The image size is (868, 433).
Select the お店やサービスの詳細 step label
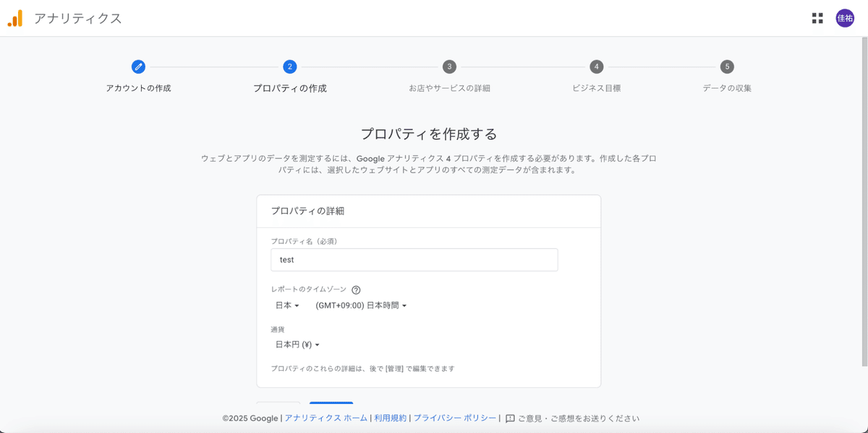click(449, 88)
